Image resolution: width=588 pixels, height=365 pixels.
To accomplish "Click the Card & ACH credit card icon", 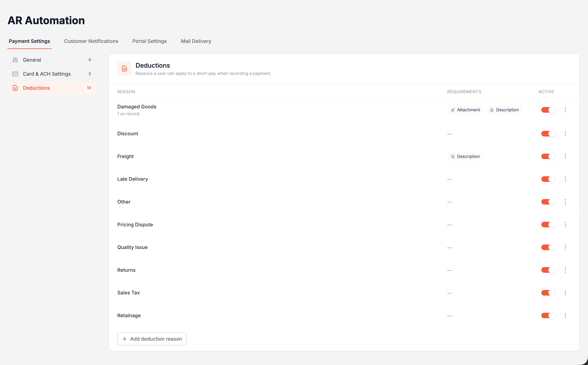I will pyautogui.click(x=15, y=74).
